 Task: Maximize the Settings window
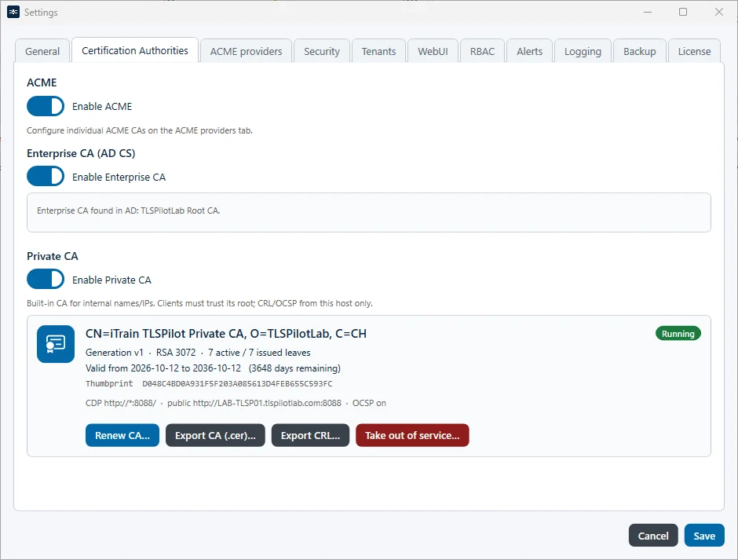coord(683,13)
